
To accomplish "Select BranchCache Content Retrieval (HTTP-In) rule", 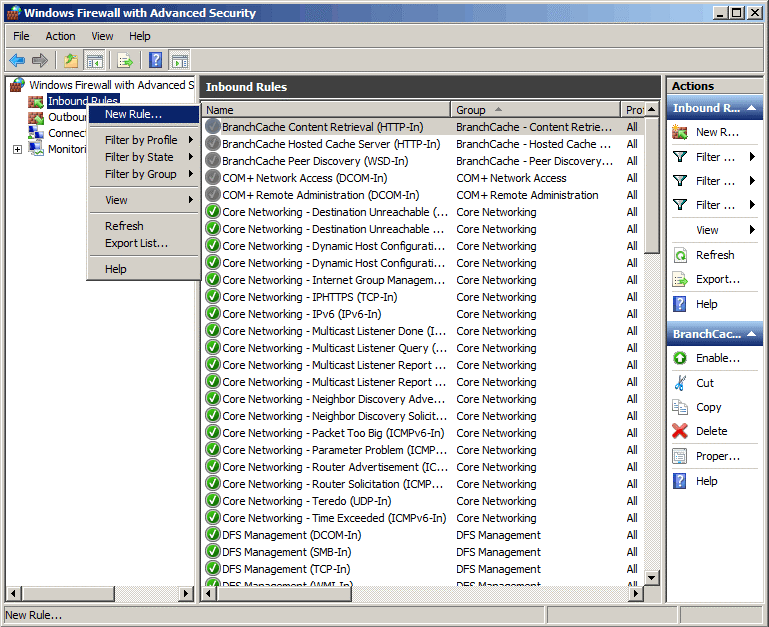I will 423,127.
